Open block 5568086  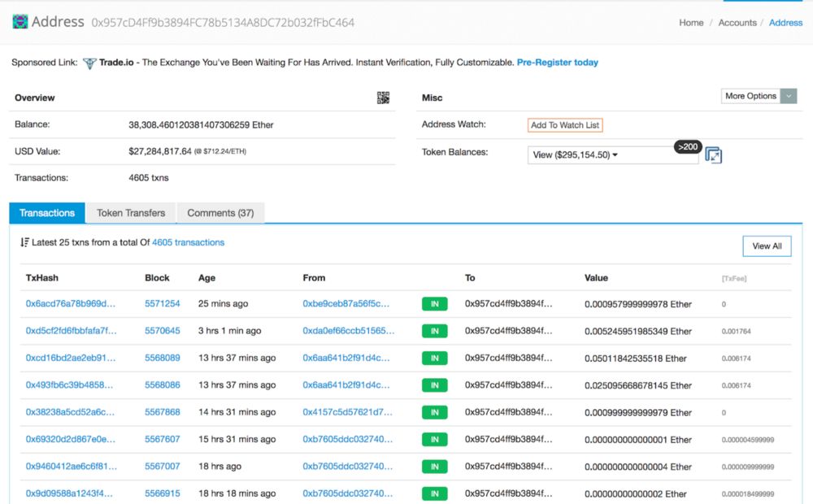pyautogui.click(x=163, y=385)
